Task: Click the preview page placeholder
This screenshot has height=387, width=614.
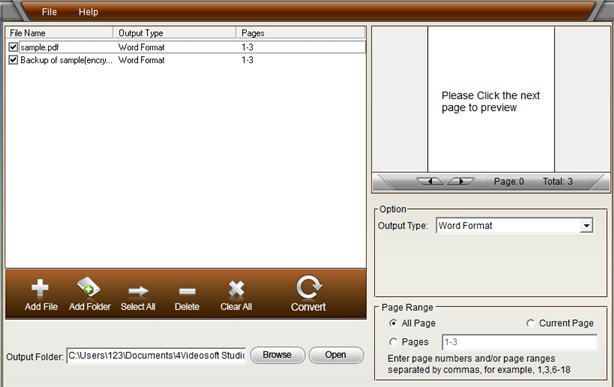Action: click(x=491, y=99)
